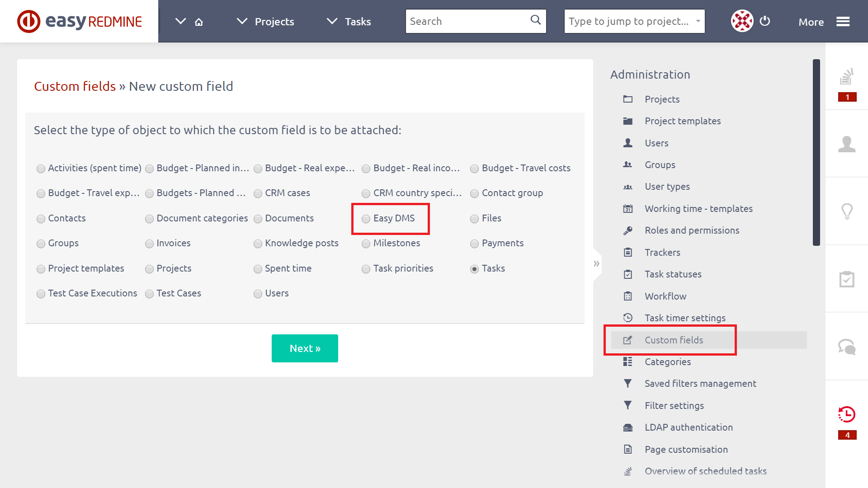Click the Saved filters funnel icon
This screenshot has width=868, height=488.
[628, 384]
